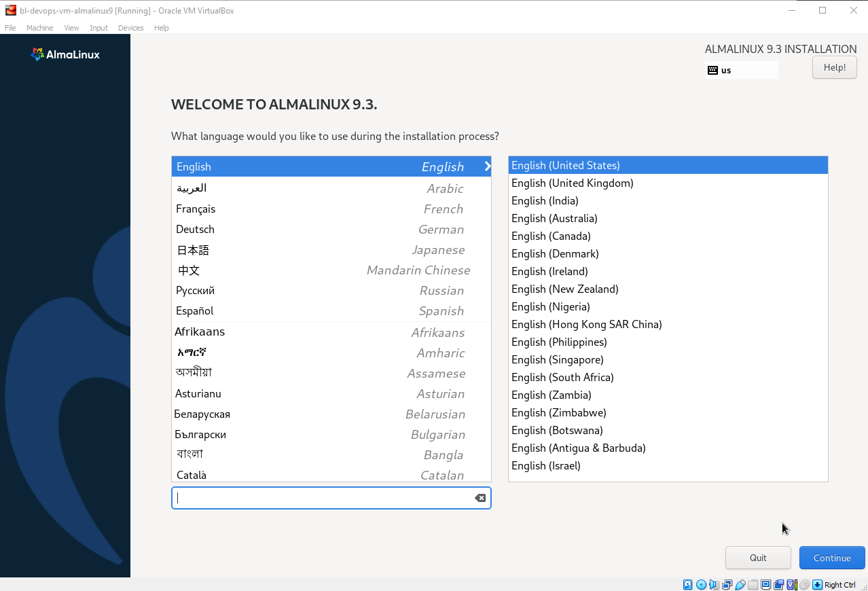The height and width of the screenshot is (591, 868).
Task: Select Asturianu in the language list
Action: 331,393
